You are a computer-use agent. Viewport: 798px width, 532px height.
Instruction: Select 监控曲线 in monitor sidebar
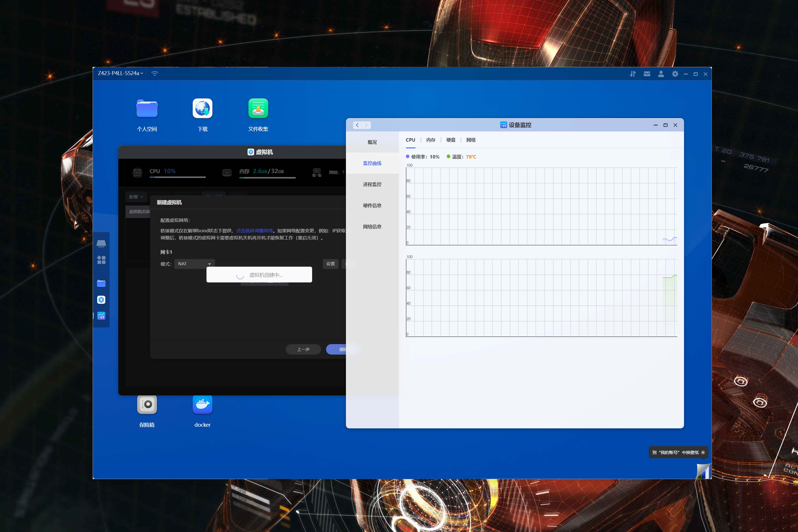coord(372,163)
